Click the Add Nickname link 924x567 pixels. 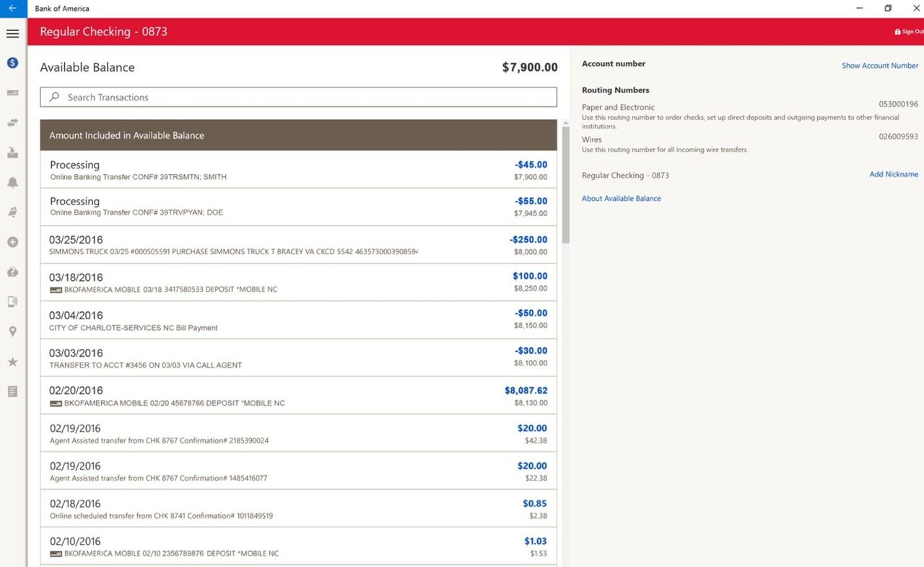pyautogui.click(x=894, y=174)
